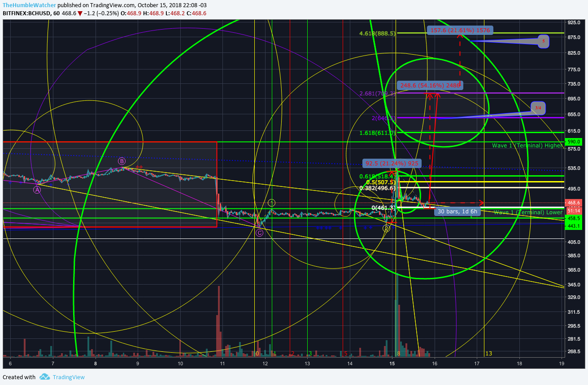Select the 157.6 (21.61%) 1576 price range label
Viewport: 588px width, 385px height.
[x=460, y=30]
